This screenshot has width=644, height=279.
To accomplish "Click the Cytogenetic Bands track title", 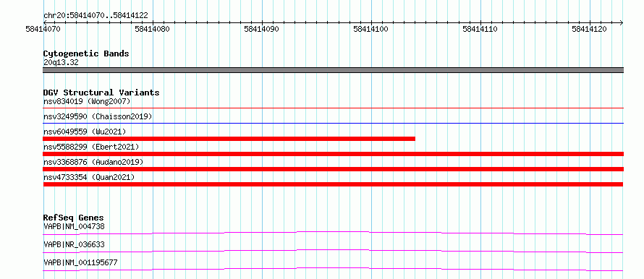I will [86, 53].
